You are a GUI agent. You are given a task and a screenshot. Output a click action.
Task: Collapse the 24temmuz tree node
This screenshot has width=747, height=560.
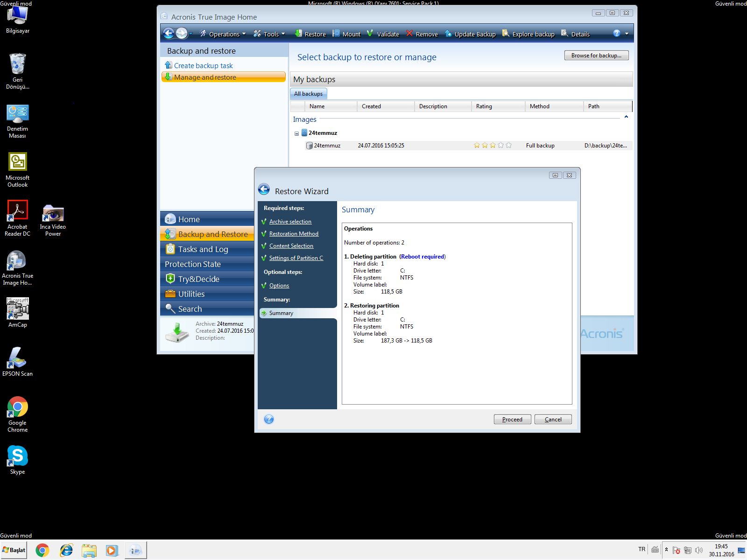pos(296,133)
